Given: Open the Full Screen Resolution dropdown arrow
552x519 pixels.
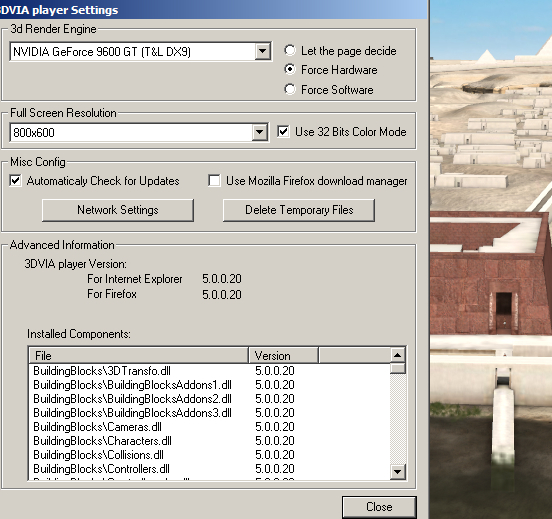Looking at the screenshot, I should pyautogui.click(x=260, y=132).
